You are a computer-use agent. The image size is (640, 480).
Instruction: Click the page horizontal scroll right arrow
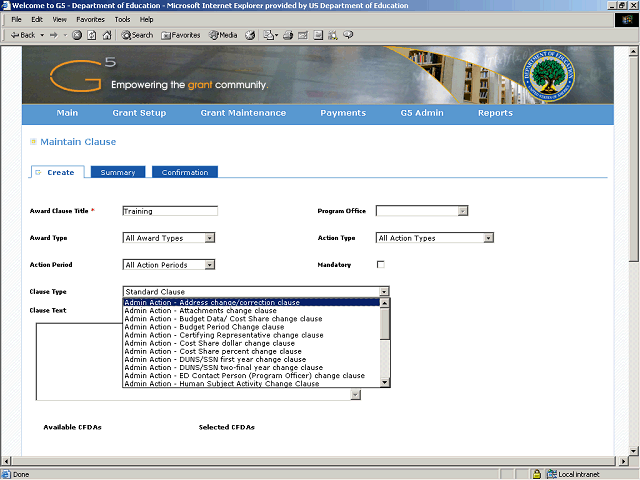tap(622, 461)
